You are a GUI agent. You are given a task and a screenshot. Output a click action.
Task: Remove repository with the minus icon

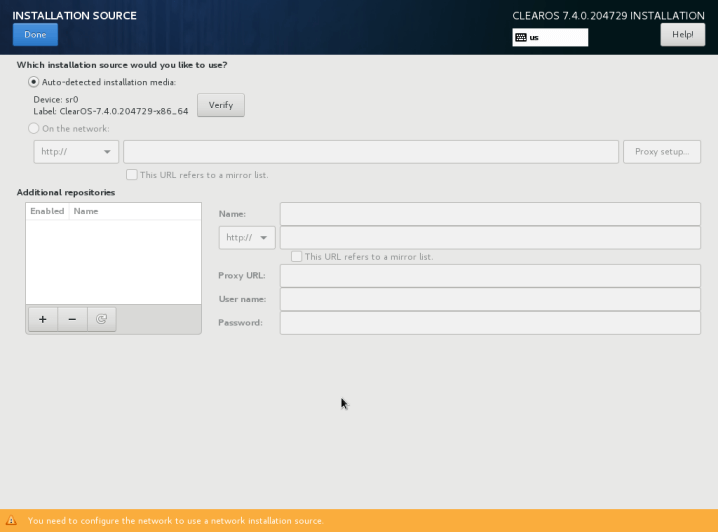pyautogui.click(x=72, y=319)
